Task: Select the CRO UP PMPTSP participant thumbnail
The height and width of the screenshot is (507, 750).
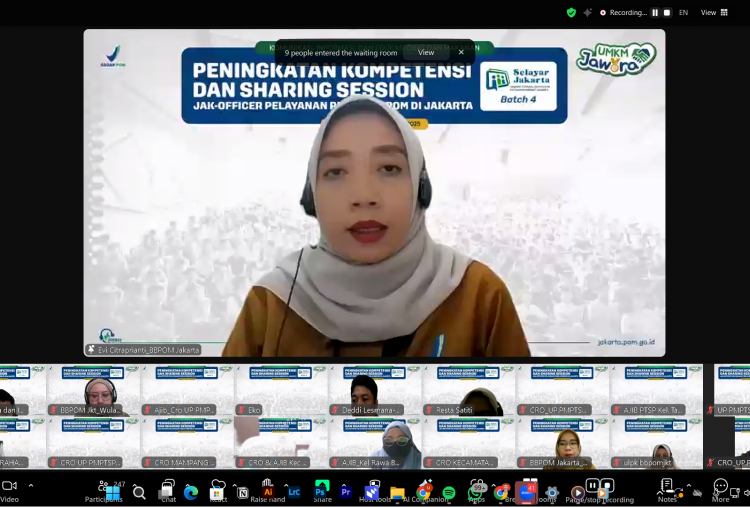Action: (94, 443)
